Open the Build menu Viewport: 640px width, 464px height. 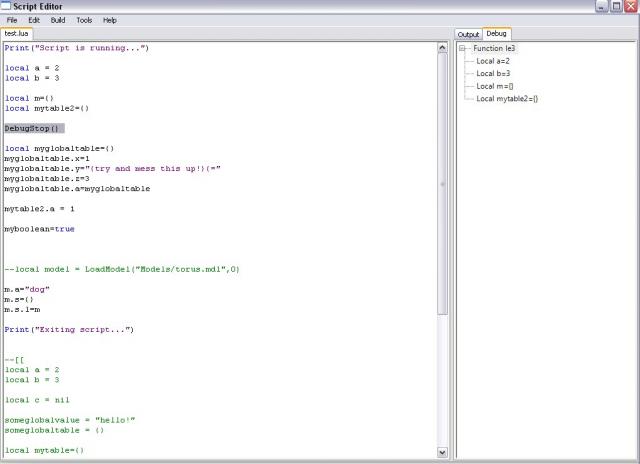tap(58, 20)
